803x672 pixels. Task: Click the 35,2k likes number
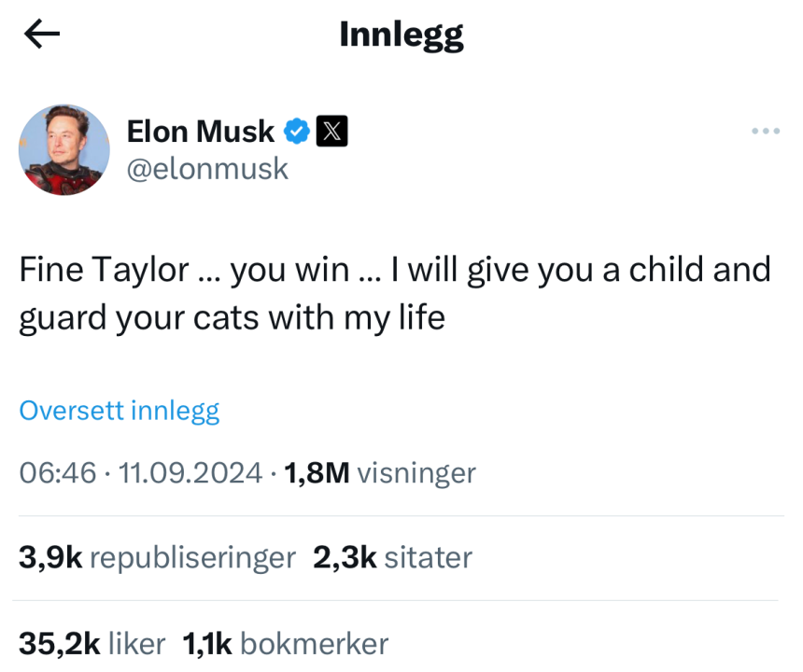(x=59, y=643)
